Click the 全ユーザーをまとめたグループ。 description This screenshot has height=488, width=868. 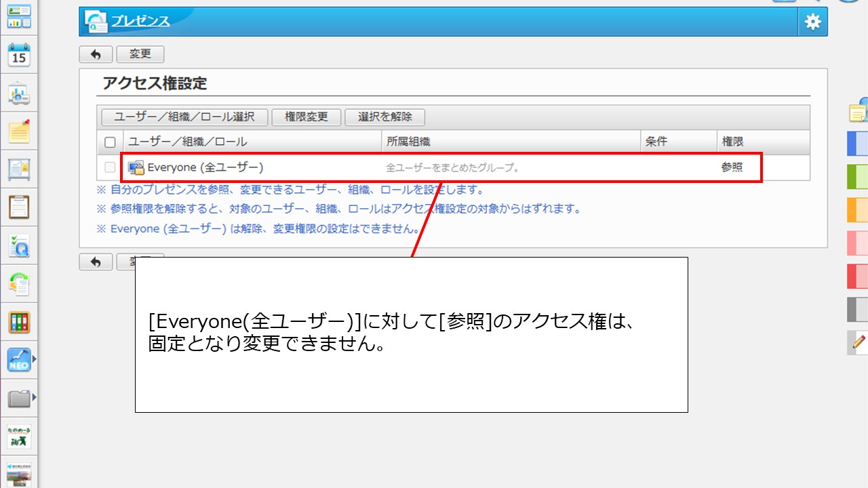[x=453, y=167]
